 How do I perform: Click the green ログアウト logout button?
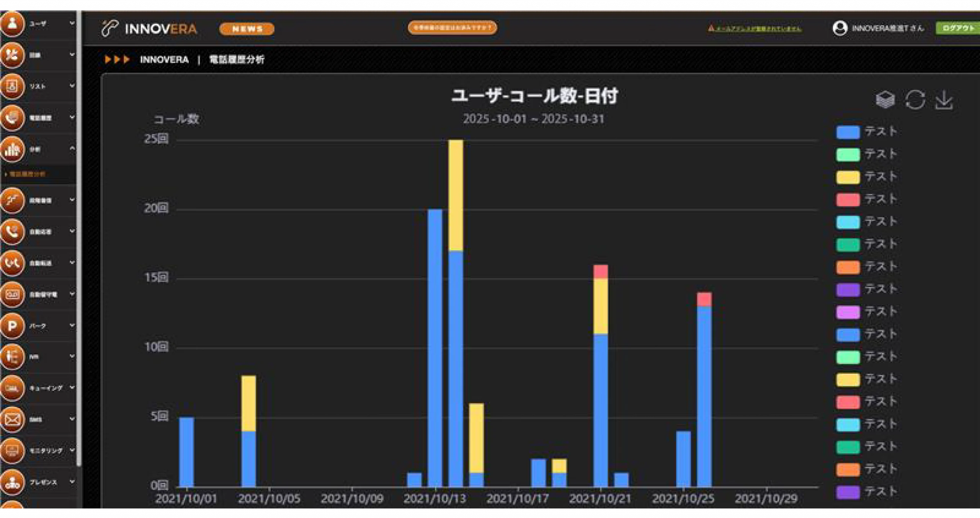point(957,28)
